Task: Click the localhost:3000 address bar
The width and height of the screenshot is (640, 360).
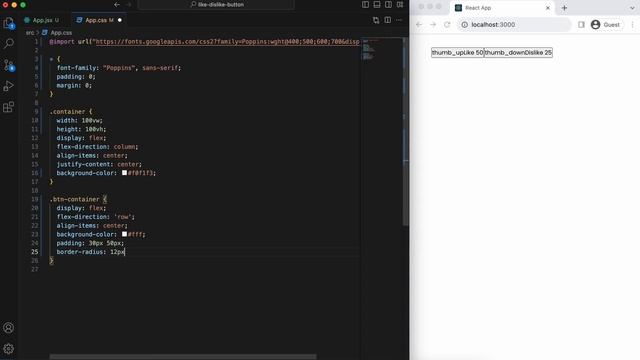Action: point(513,24)
